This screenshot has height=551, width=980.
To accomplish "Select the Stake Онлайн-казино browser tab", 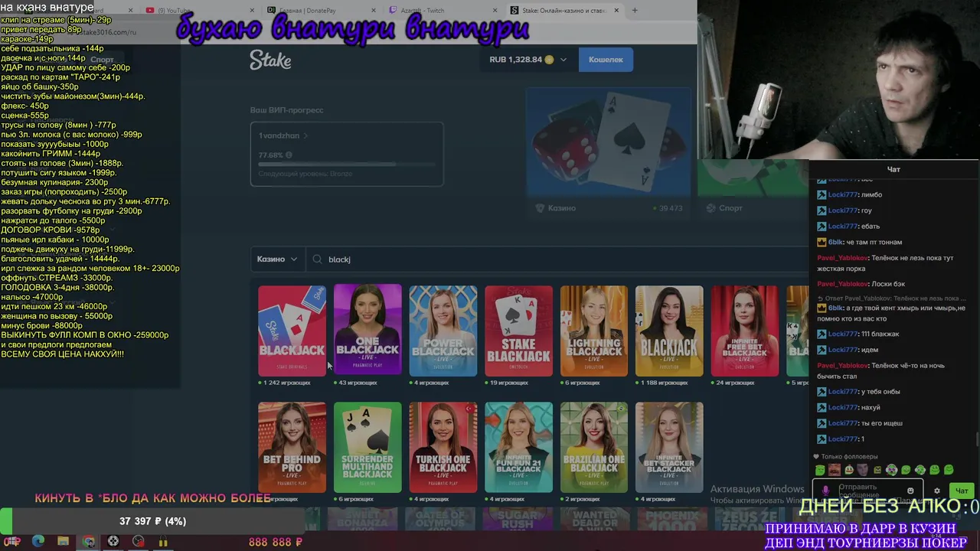I will [567, 11].
